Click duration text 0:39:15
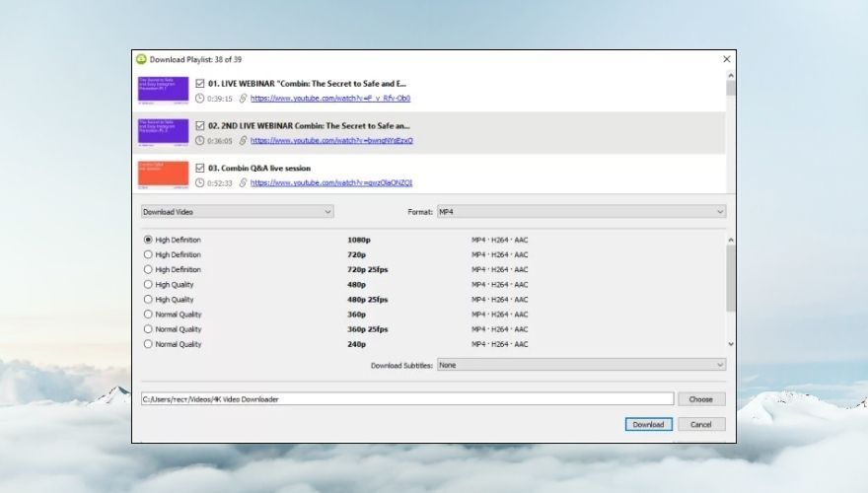 [x=220, y=99]
